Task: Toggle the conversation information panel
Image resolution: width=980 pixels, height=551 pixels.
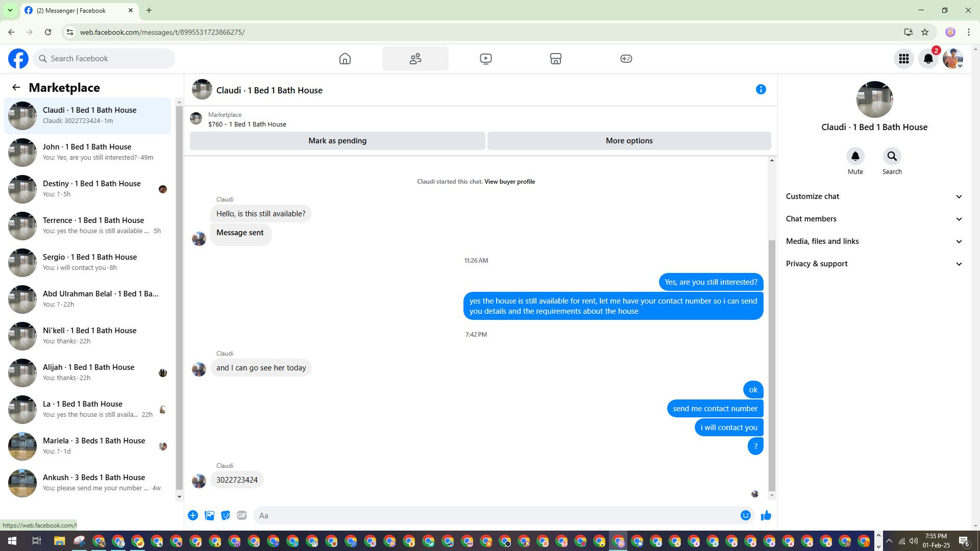Action: coord(761,90)
